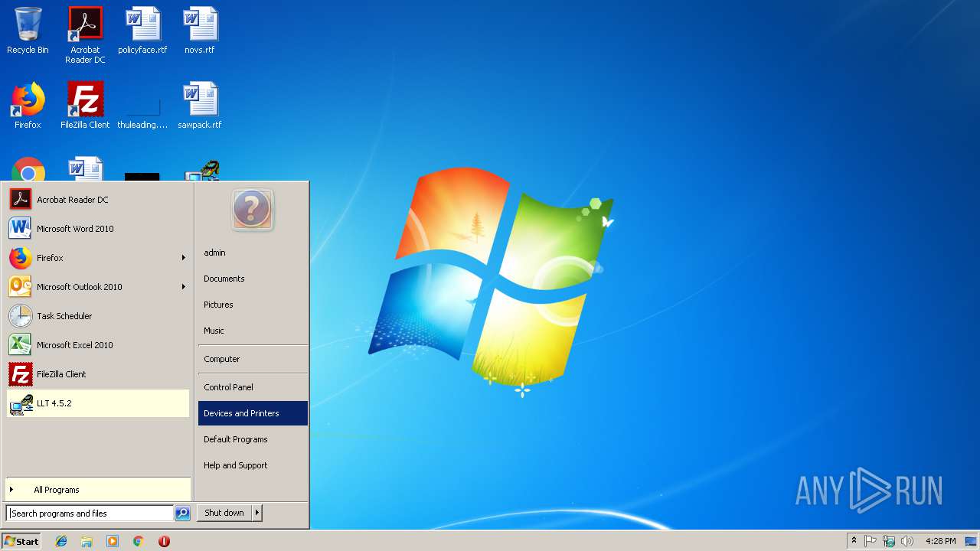980x551 pixels.
Task: Open Computer from Start menu
Action: pyautogui.click(x=253, y=359)
